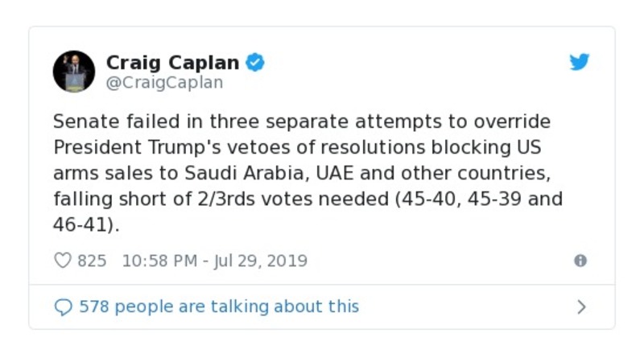Click the "(45-40, 45-39 and" vote text

point(467,199)
